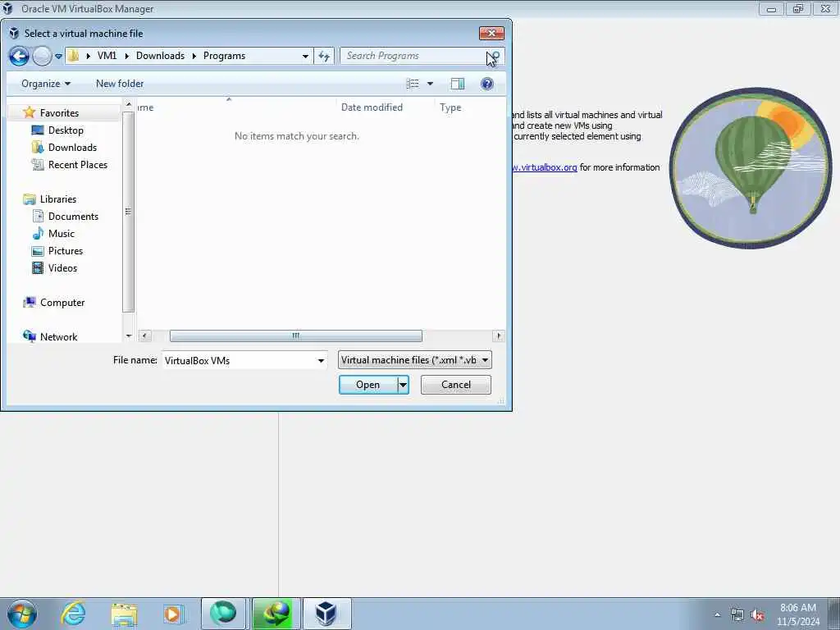The image size is (840, 630).
Task: Expand the Open button split arrow
Action: (403, 385)
